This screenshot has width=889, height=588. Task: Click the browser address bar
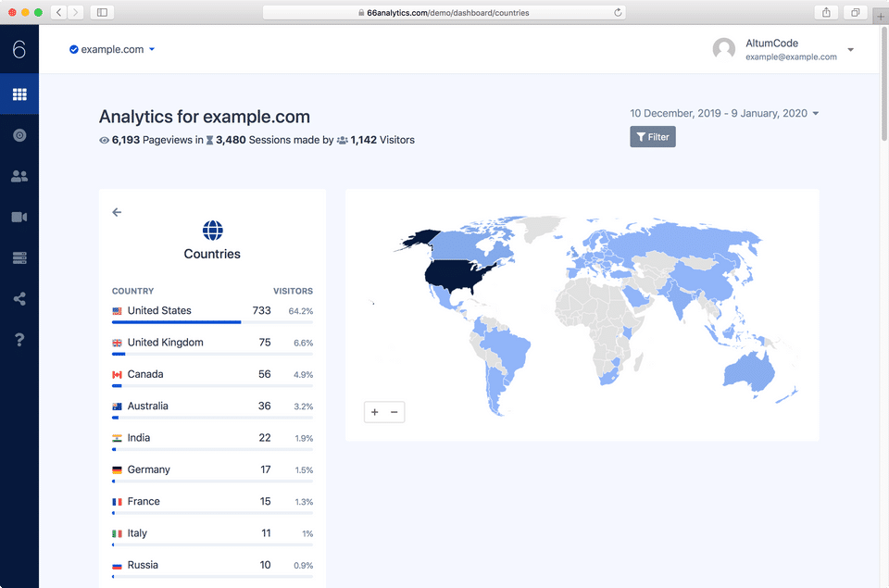(444, 13)
